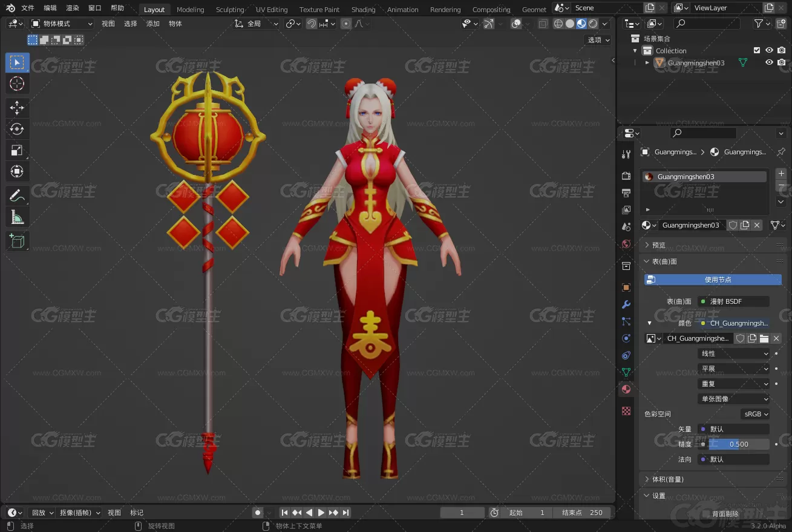The image size is (792, 532).
Task: Switch to solid viewport shading
Action: (x=570, y=24)
